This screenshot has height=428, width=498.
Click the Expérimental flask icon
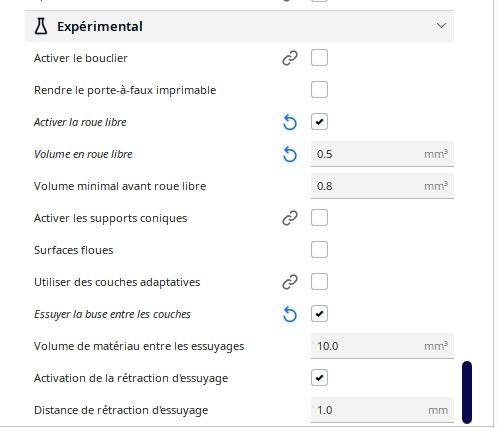click(x=41, y=26)
